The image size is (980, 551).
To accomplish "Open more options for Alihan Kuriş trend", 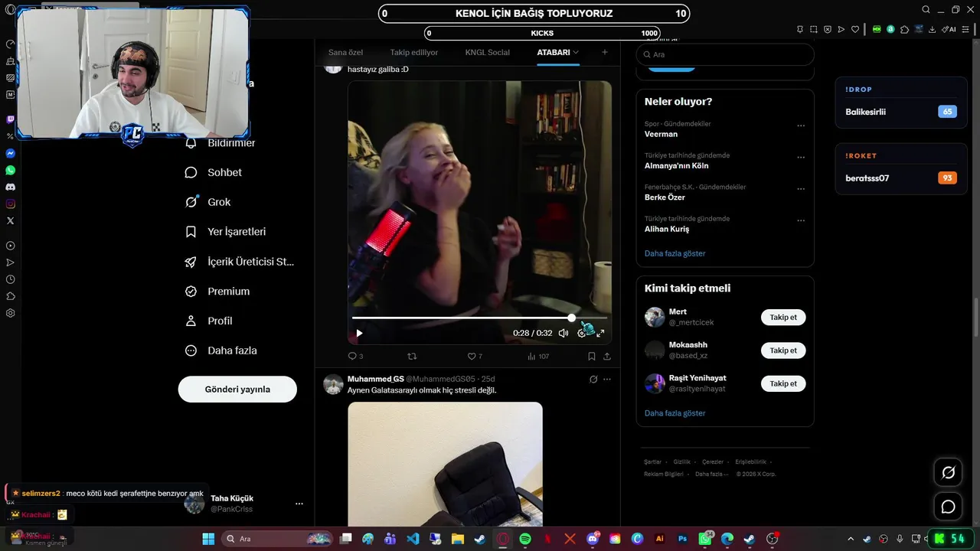I will 801,221.
